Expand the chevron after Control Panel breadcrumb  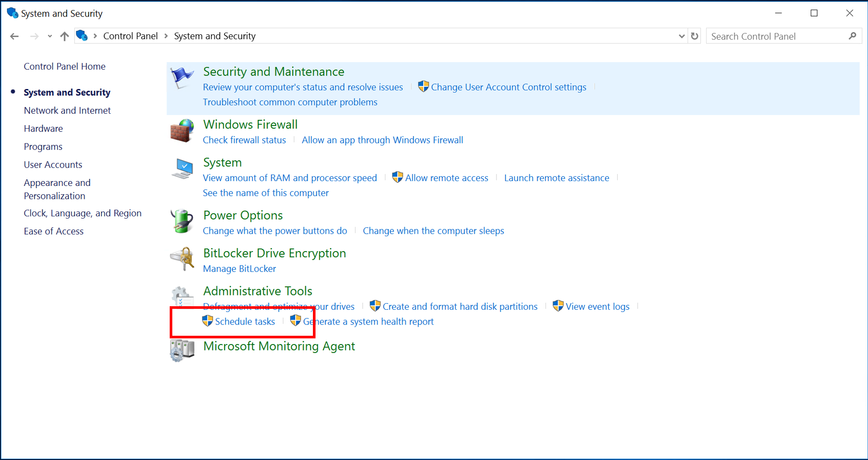pyautogui.click(x=166, y=36)
